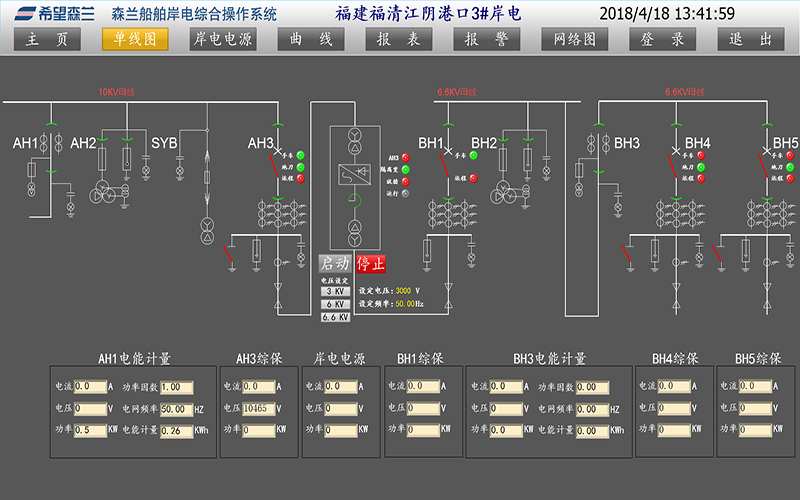The width and height of the screenshot is (800, 500).
Task: Open the 岸电电源 page
Action: coord(222,39)
